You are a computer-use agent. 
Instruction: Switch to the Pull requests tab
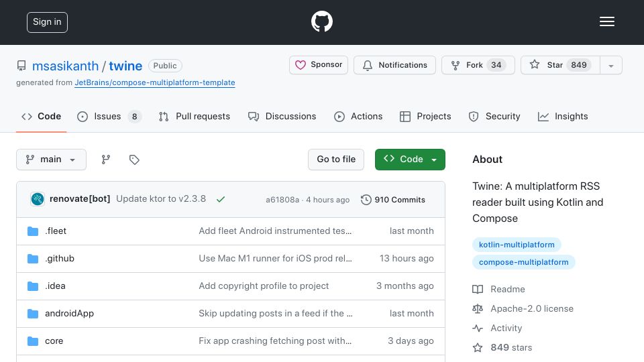[195, 117]
